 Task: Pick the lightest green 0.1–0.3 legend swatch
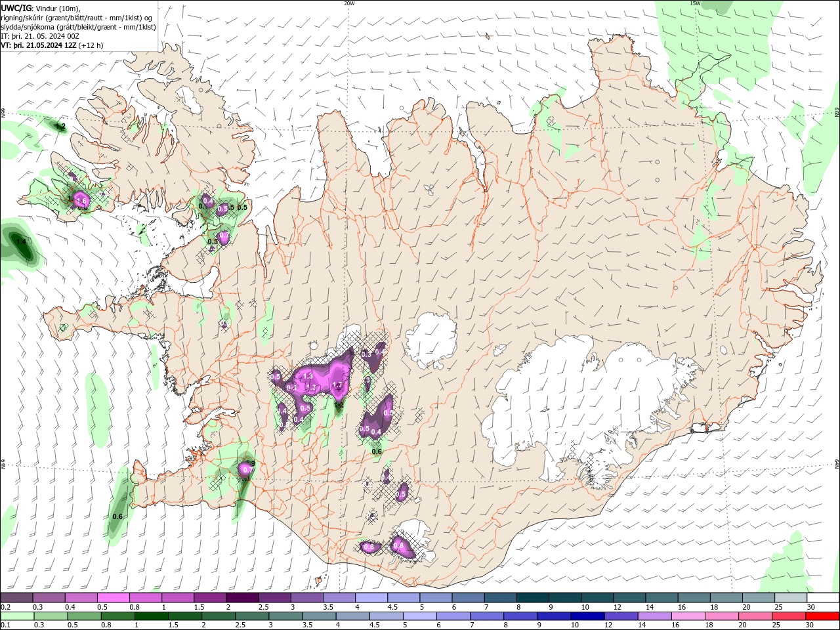[17, 616]
